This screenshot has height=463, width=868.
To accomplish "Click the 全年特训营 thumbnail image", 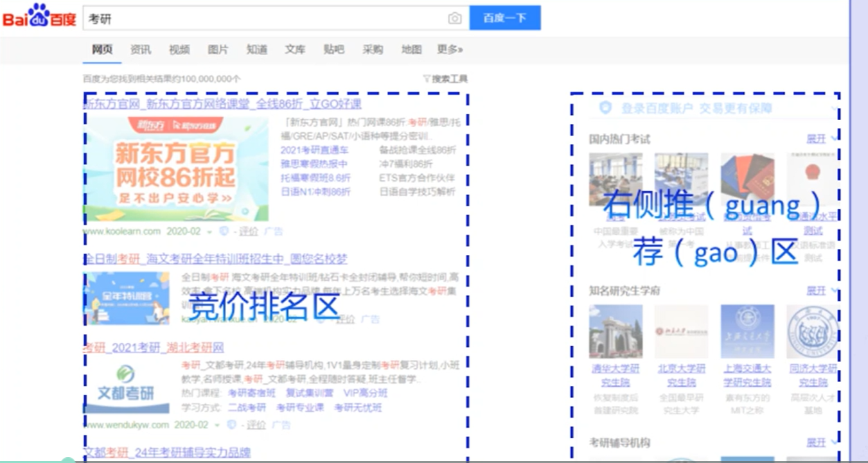I will click(127, 299).
